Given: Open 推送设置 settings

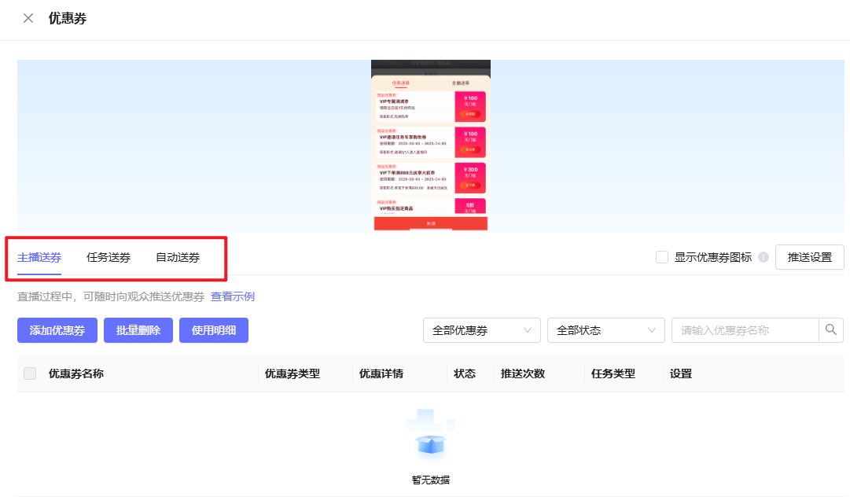Looking at the screenshot, I should click(x=809, y=257).
